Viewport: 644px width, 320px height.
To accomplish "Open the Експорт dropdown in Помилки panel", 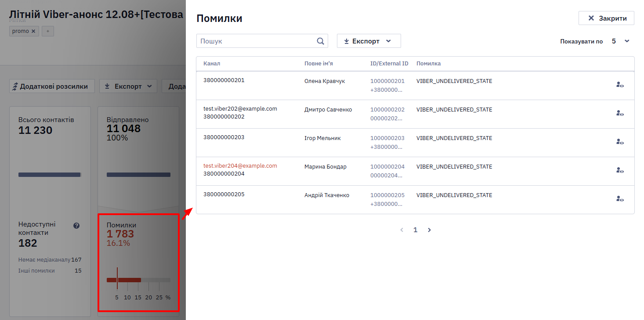I will click(369, 41).
